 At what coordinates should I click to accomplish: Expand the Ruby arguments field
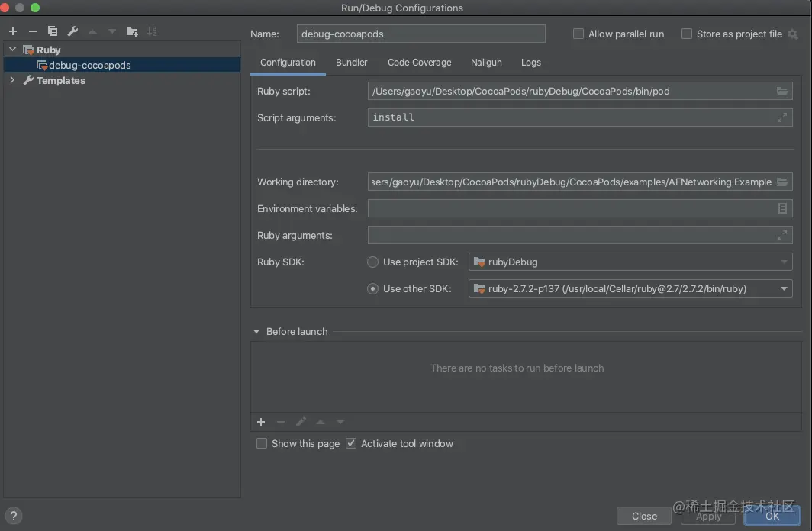[782, 235]
